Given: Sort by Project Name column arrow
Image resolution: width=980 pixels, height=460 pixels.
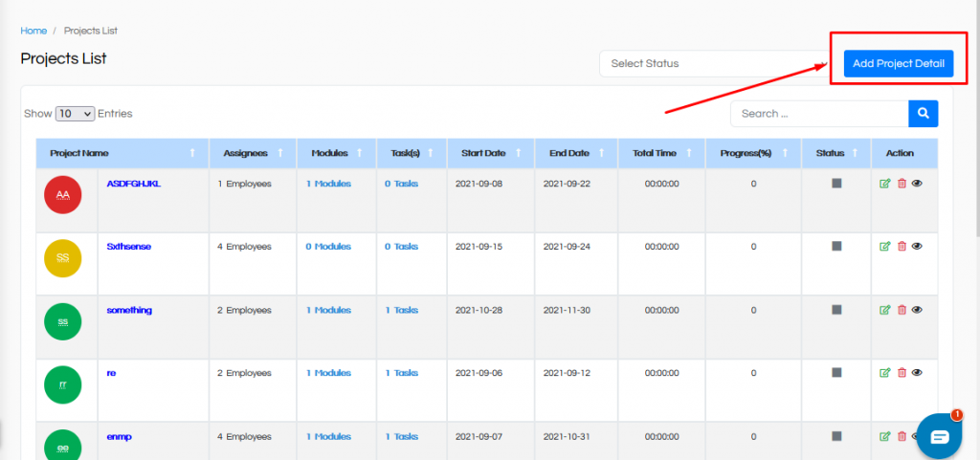Looking at the screenshot, I should coord(192,153).
